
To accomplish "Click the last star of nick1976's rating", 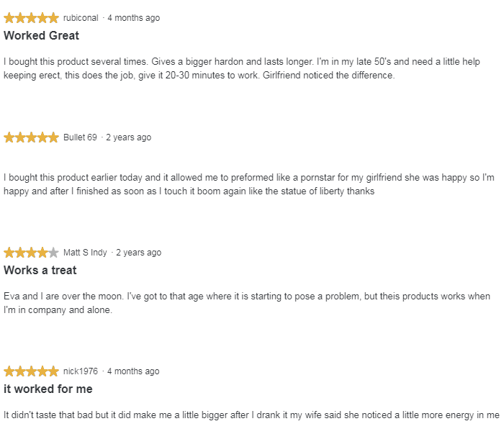I will point(53,371).
